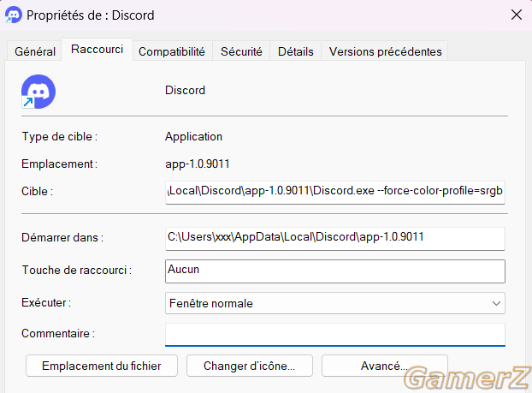The height and width of the screenshot is (393, 532).
Task: Click the Exécuter label
Action: tap(46, 302)
